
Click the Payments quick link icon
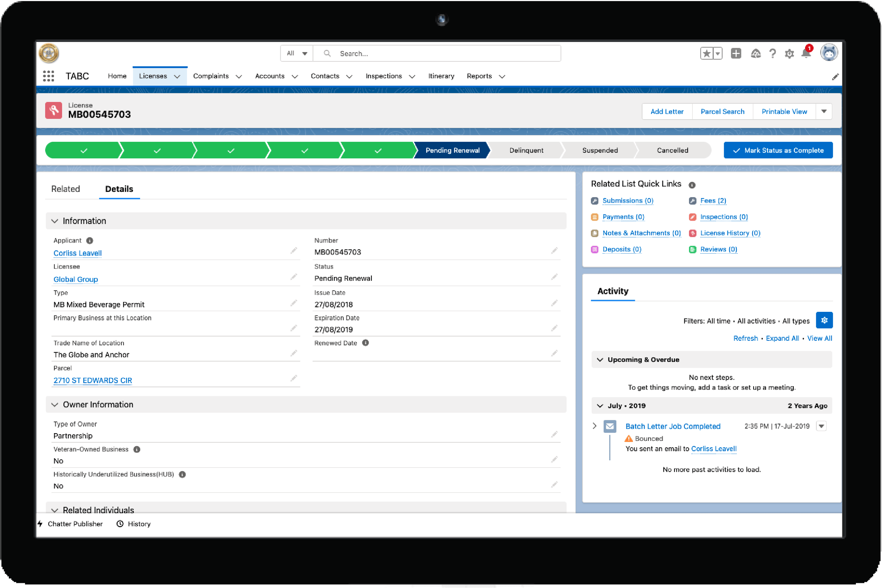click(x=595, y=217)
